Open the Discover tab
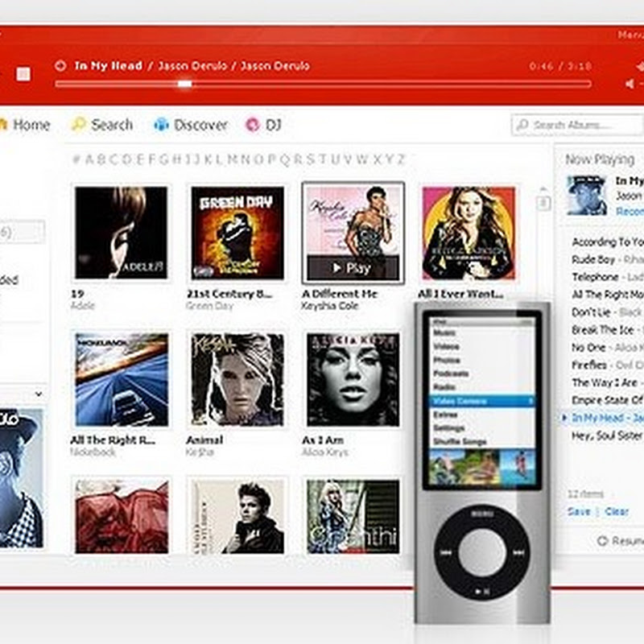This screenshot has height=644, width=644. click(x=191, y=125)
